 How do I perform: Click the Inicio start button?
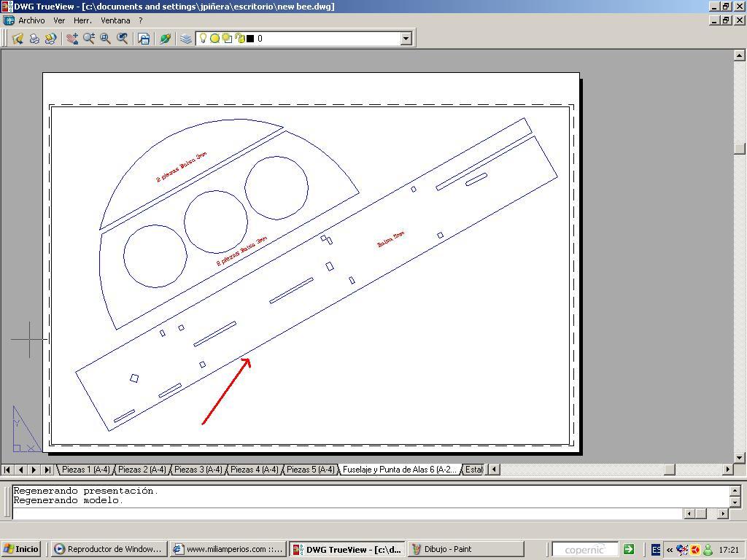[x=22, y=549]
